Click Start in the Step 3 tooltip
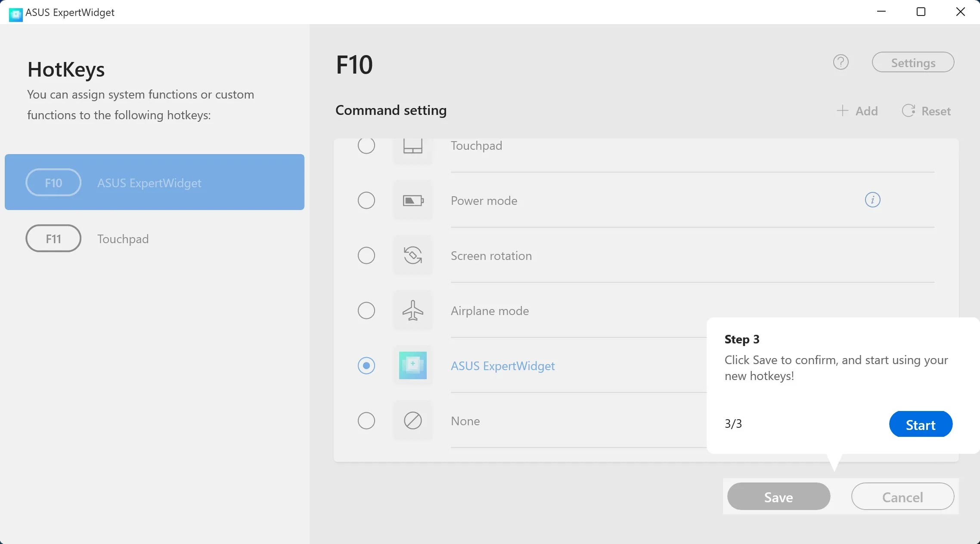 [921, 424]
